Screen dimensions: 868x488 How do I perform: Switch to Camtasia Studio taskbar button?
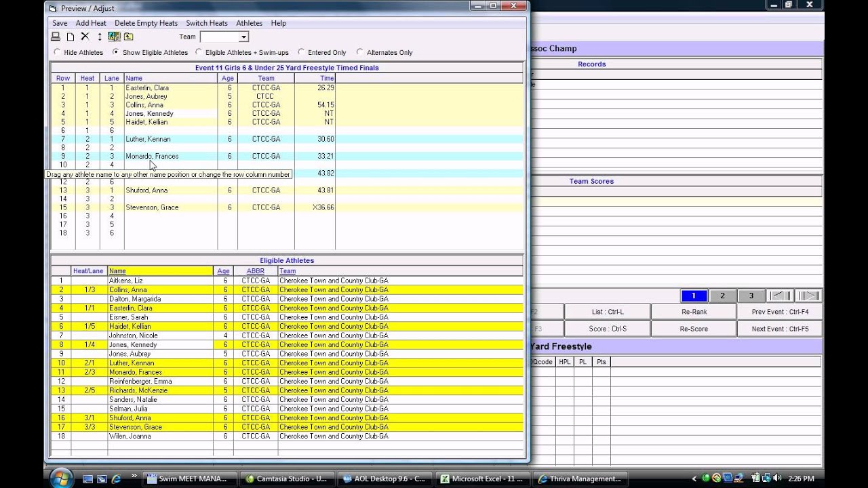pyautogui.click(x=288, y=479)
